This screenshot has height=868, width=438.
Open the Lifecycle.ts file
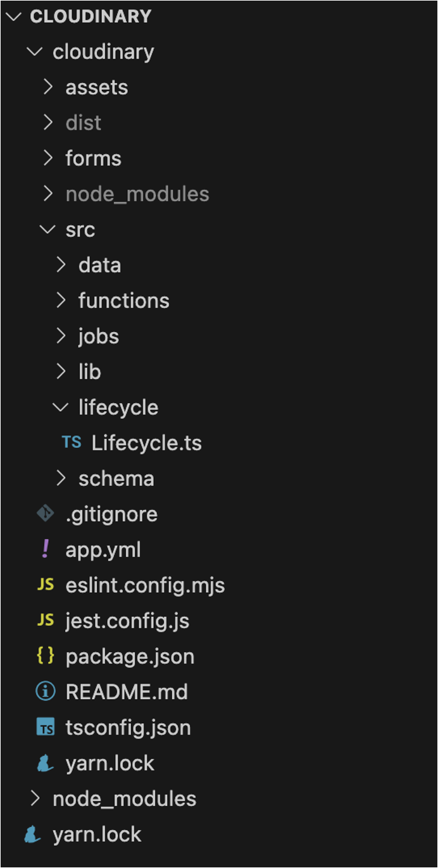[147, 443]
